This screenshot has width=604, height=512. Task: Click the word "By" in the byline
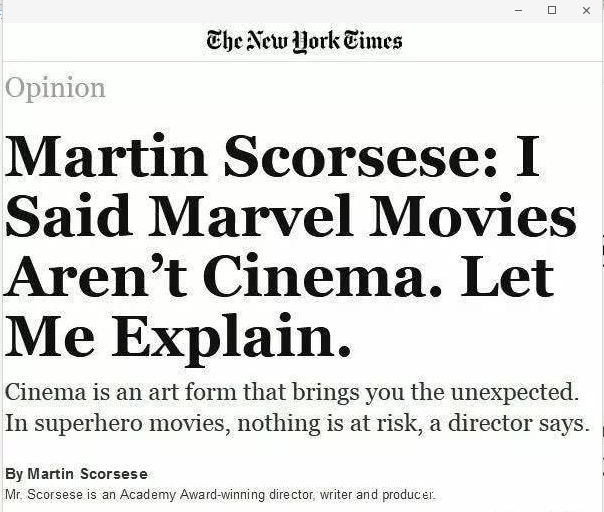(x=14, y=474)
